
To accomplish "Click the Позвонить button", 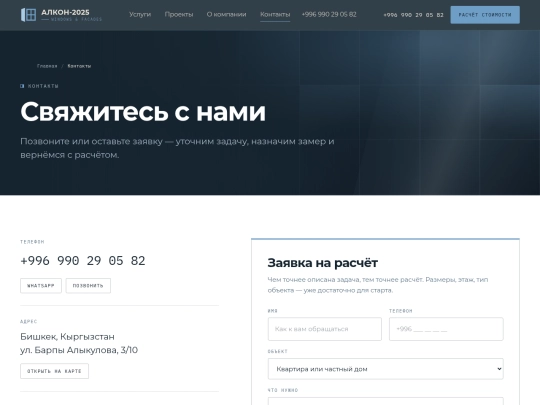I will pyautogui.click(x=88, y=285).
